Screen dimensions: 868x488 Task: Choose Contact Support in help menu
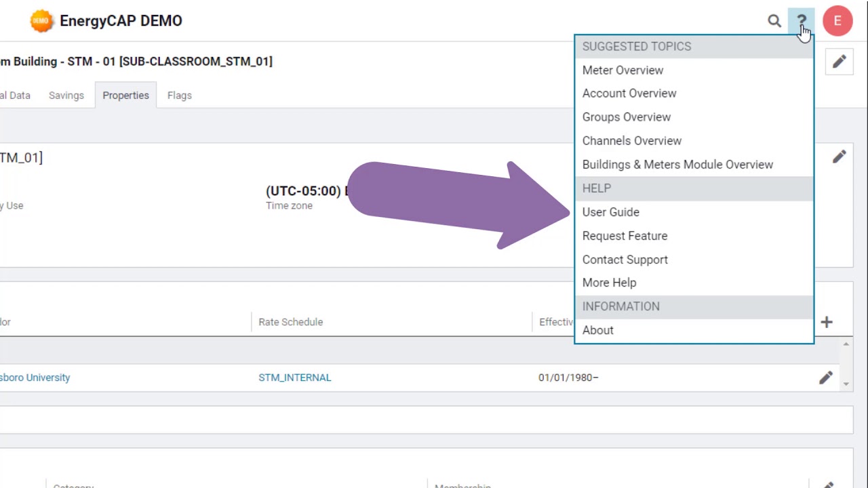(625, 260)
